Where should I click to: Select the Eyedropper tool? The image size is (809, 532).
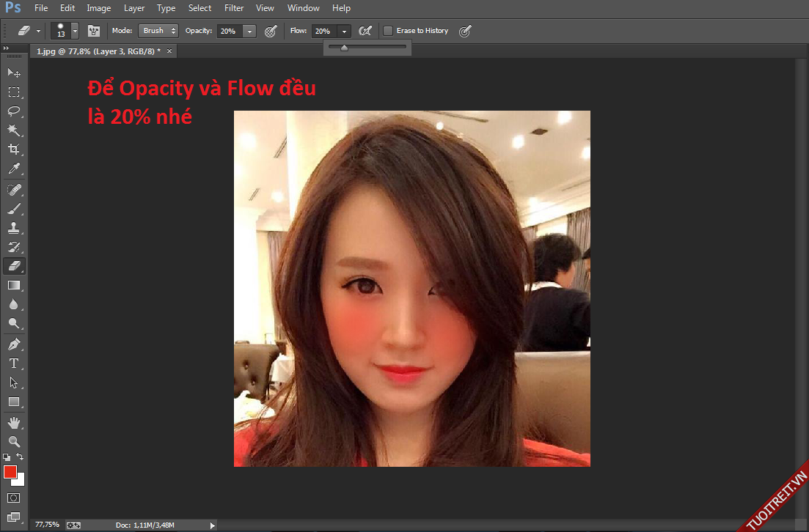(x=13, y=169)
